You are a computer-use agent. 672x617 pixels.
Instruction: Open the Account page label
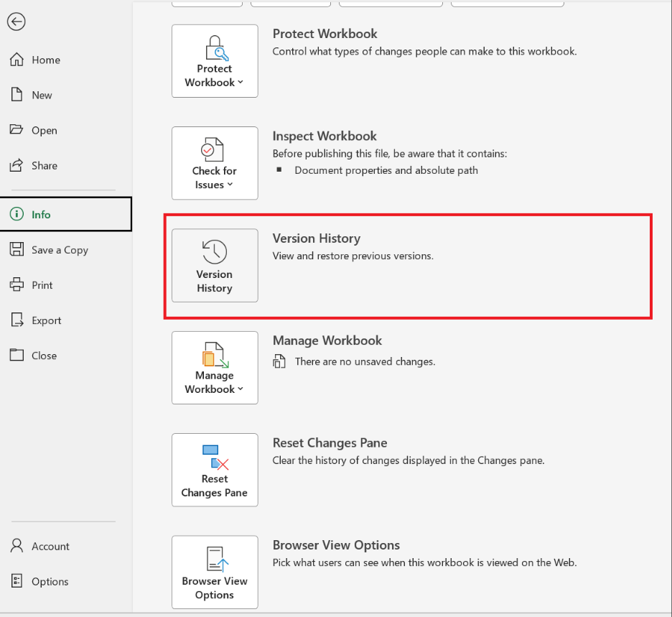point(50,547)
